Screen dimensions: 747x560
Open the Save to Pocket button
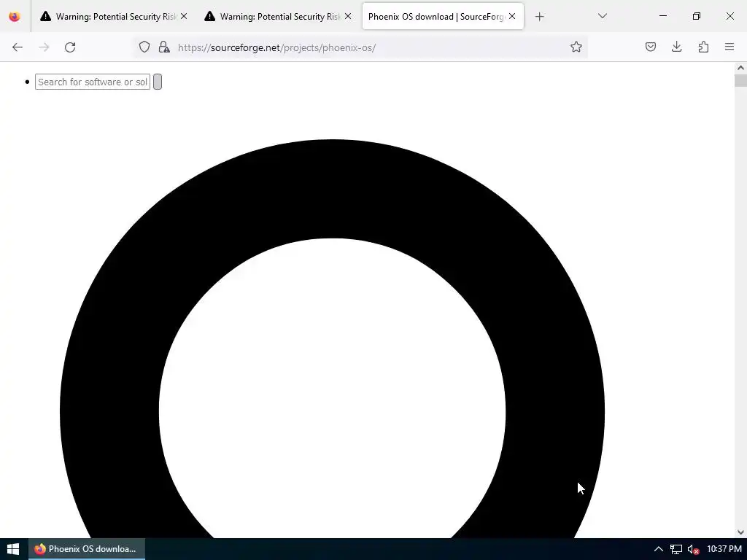point(650,47)
